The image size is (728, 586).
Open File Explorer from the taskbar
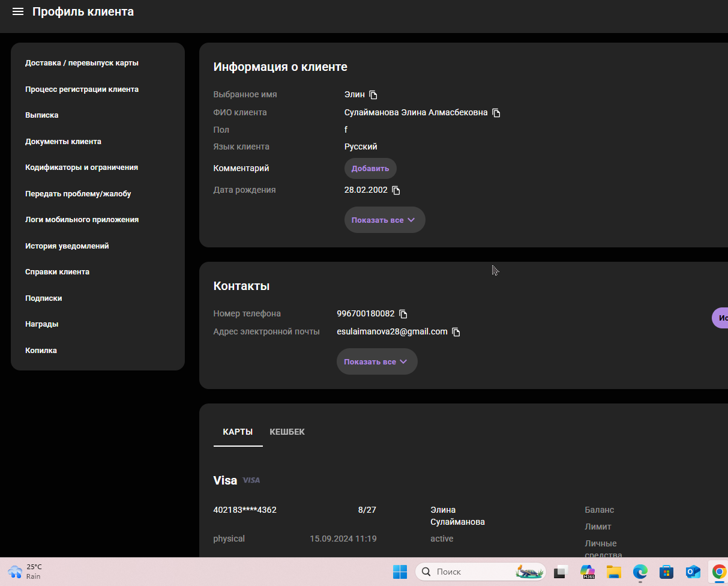pyautogui.click(x=613, y=572)
